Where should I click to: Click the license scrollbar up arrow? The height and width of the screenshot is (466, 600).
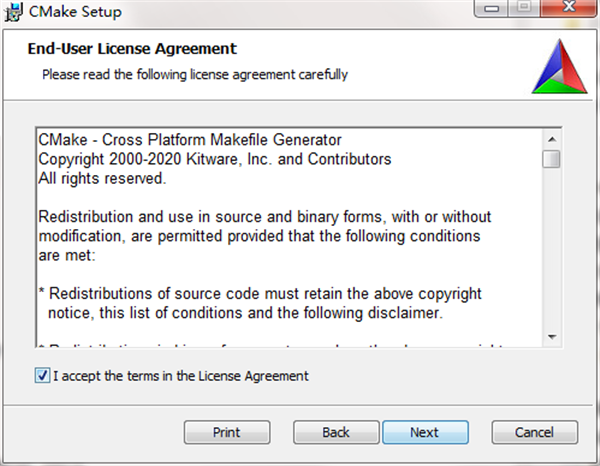551,137
